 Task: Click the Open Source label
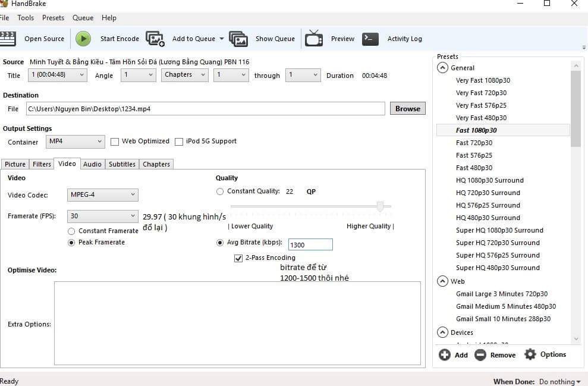44,39
